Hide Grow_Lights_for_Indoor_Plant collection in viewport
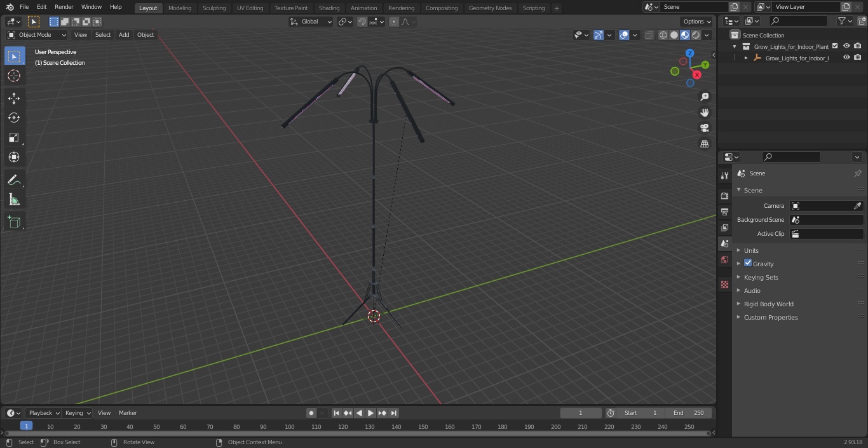This screenshot has height=448, width=868. click(846, 46)
